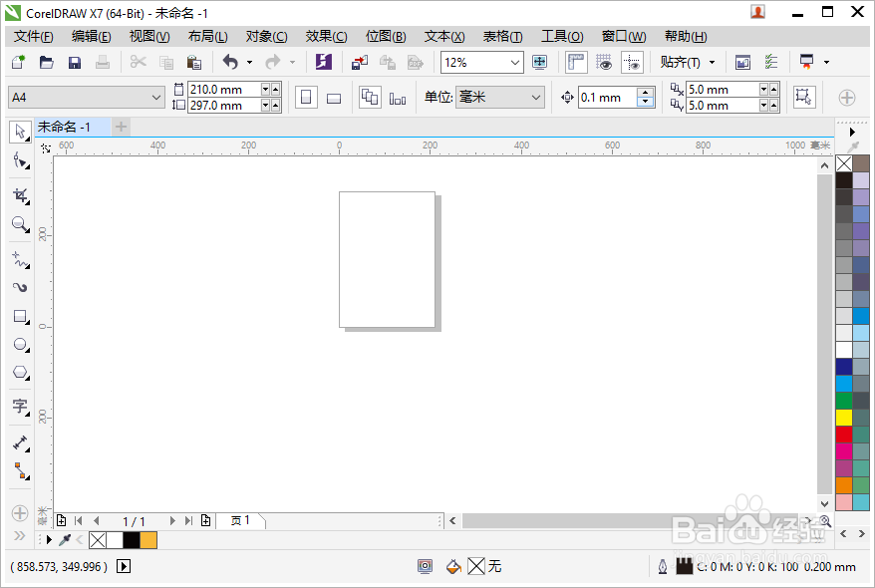This screenshot has width=875, height=588.
Task: Toggle show guidelines button
Action: pyautogui.click(x=632, y=62)
